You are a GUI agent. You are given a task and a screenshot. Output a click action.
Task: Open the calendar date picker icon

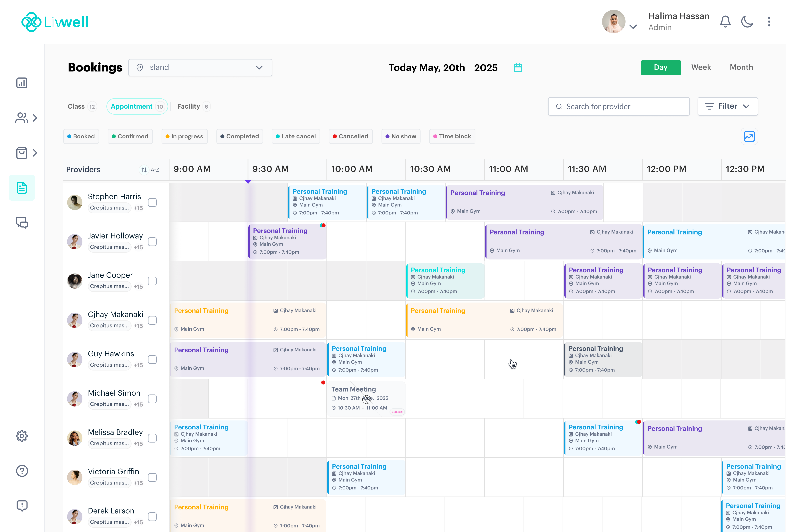click(x=517, y=68)
